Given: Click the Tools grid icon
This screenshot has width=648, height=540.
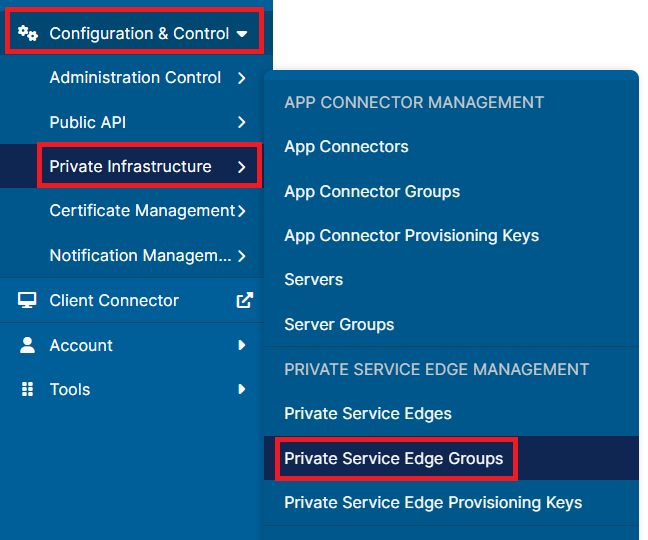Looking at the screenshot, I should pyautogui.click(x=27, y=389).
